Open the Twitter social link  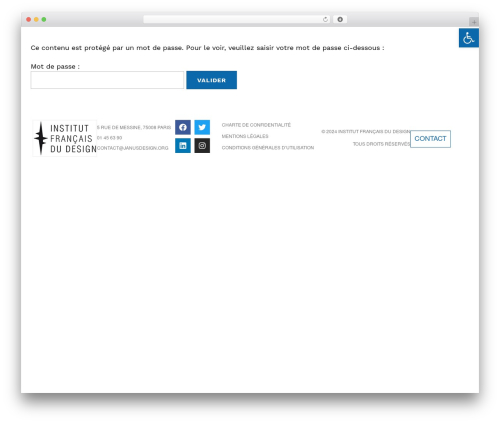[202, 127]
